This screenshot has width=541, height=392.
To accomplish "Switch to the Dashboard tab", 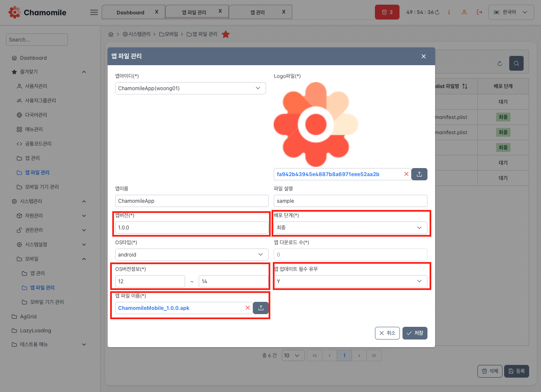I will pos(130,12).
